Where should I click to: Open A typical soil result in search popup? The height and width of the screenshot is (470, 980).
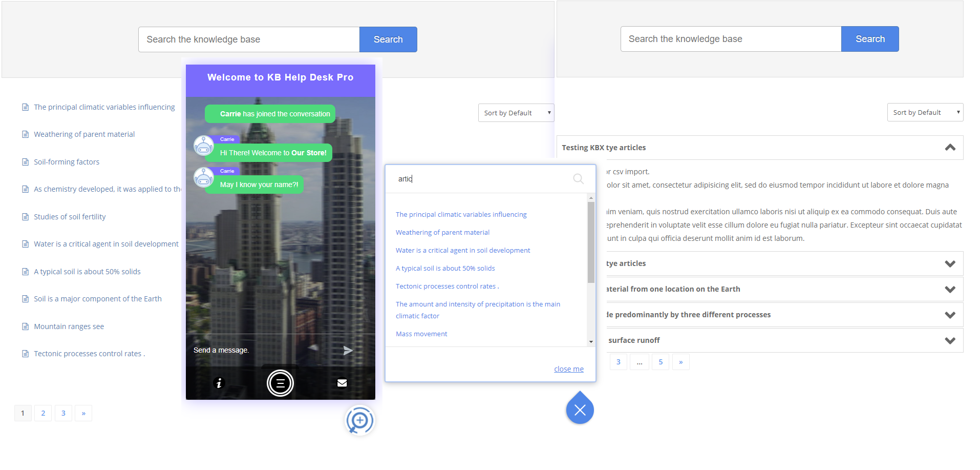[445, 269]
